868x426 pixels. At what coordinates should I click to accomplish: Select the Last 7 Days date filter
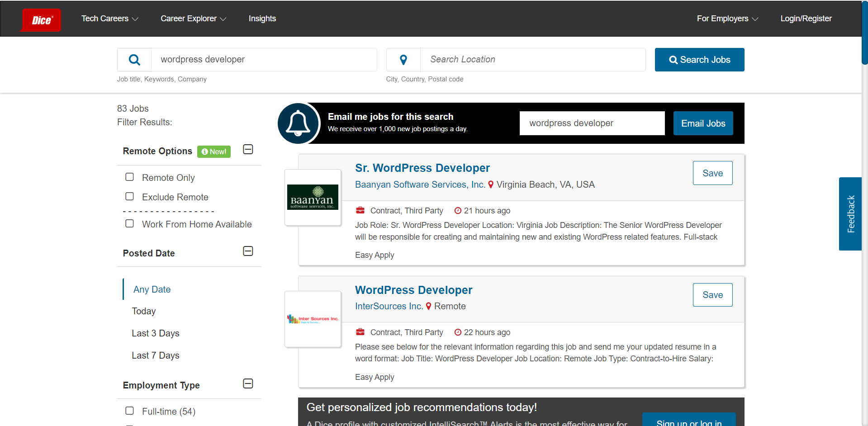click(x=156, y=355)
